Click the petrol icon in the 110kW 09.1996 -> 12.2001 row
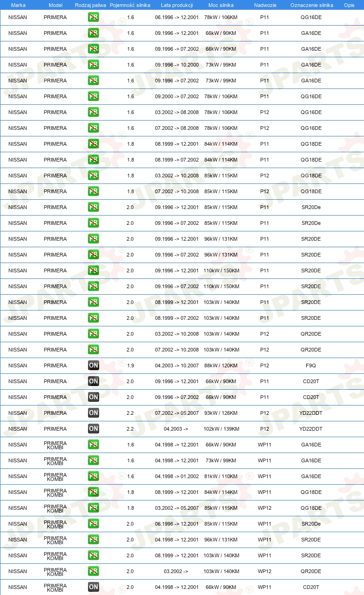Image resolution: width=364 pixels, height=595 pixels. pyautogui.click(x=93, y=270)
